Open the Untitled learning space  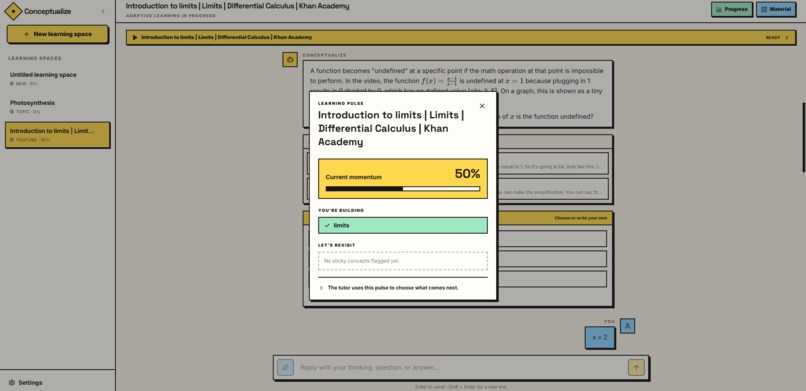click(58, 79)
